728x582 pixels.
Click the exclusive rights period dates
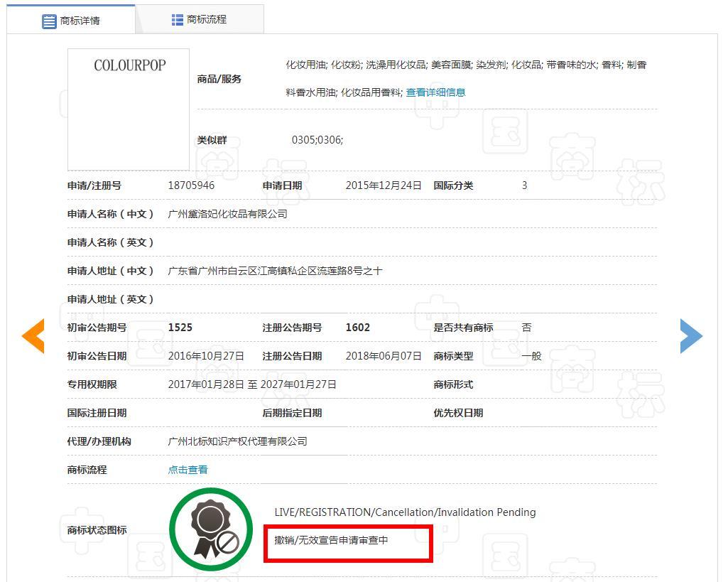252,384
